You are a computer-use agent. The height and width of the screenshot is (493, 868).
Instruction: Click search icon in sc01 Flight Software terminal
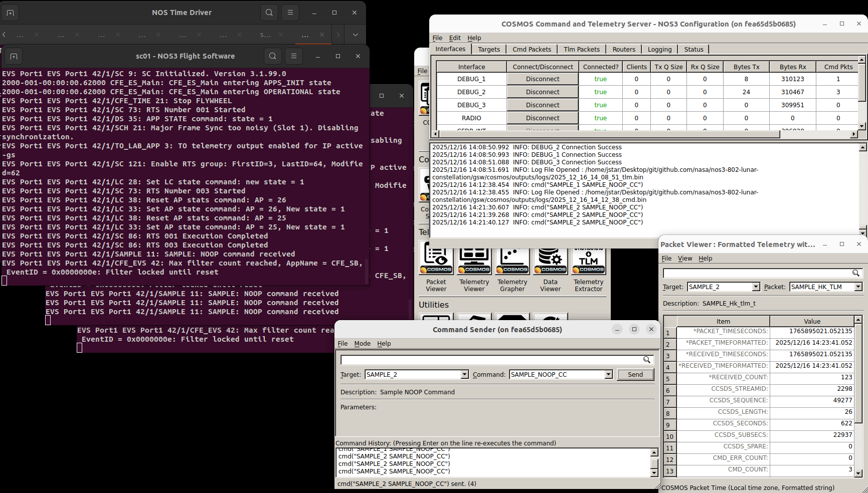click(x=273, y=56)
